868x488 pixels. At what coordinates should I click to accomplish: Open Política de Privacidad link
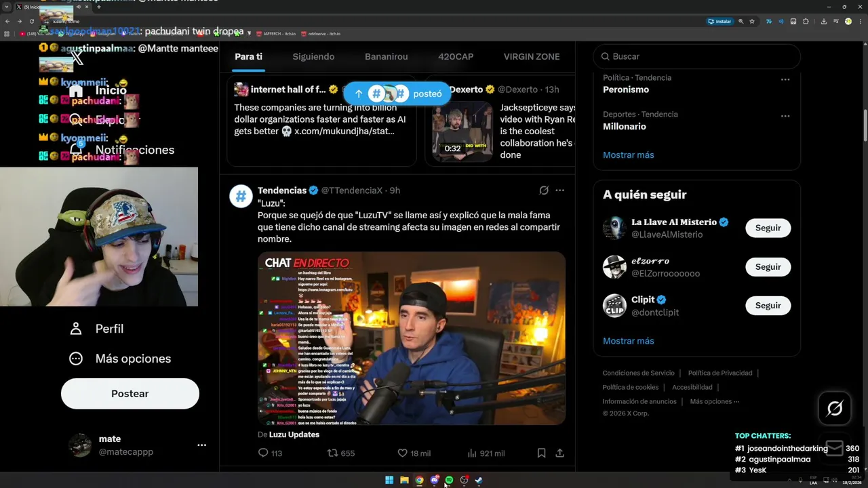click(x=720, y=373)
